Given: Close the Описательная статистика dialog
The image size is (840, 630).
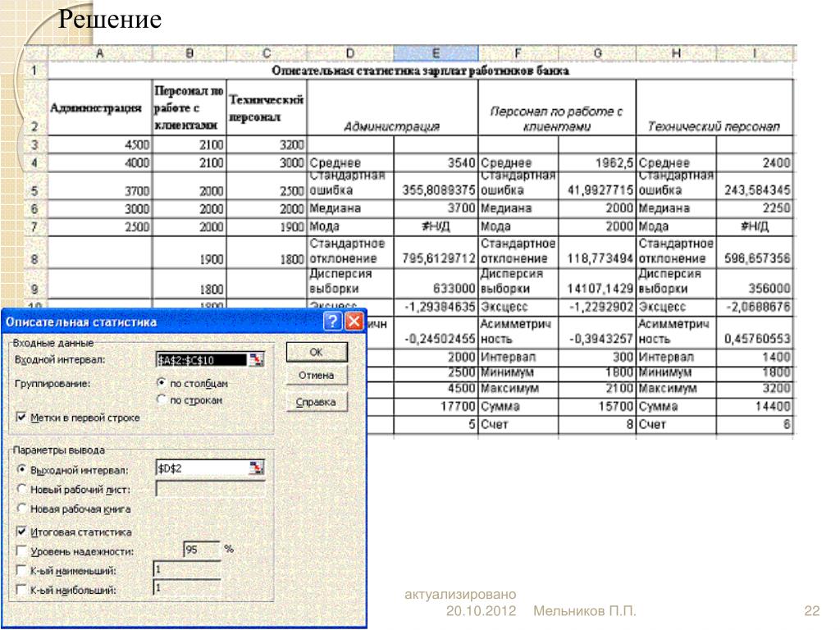Looking at the screenshot, I should pos(354,322).
